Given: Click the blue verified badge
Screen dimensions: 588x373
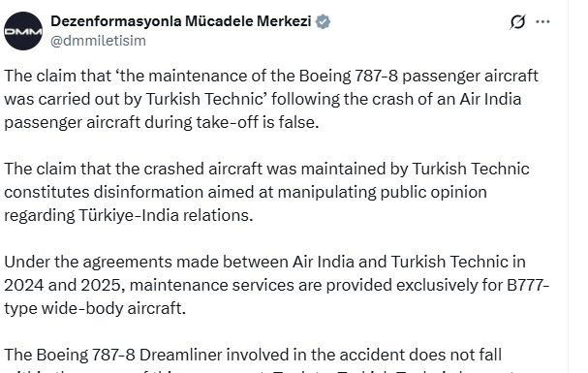Looking at the screenshot, I should pyautogui.click(x=323, y=21).
